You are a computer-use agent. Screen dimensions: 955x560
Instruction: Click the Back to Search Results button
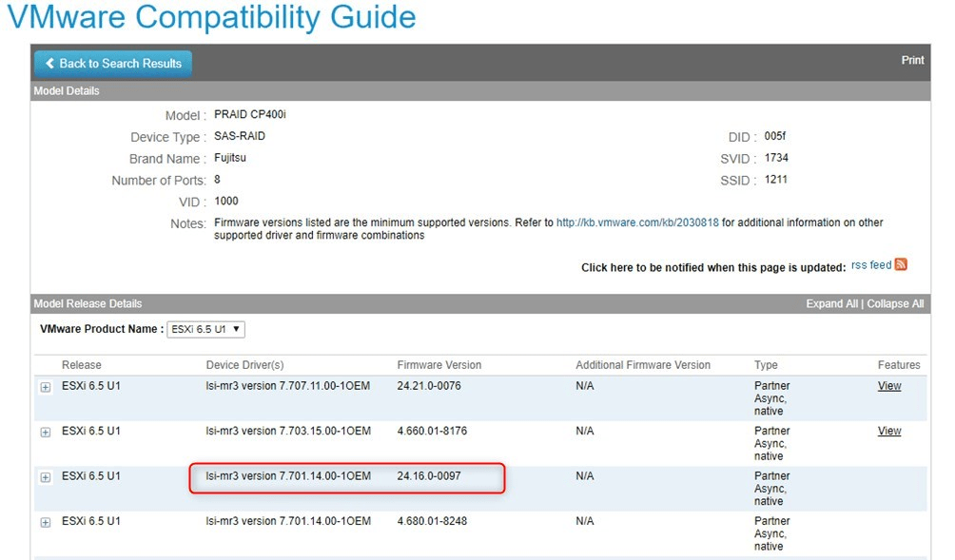[x=113, y=64]
